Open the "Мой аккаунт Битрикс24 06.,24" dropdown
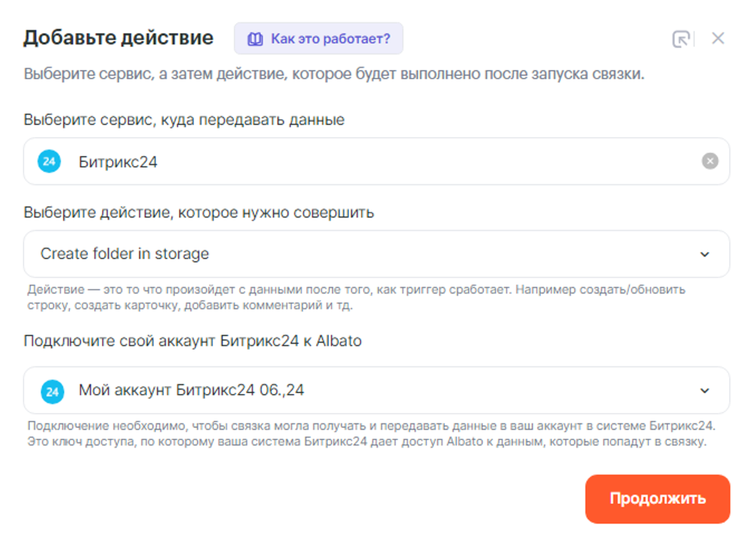The width and height of the screenshot is (756, 550). tap(357, 391)
